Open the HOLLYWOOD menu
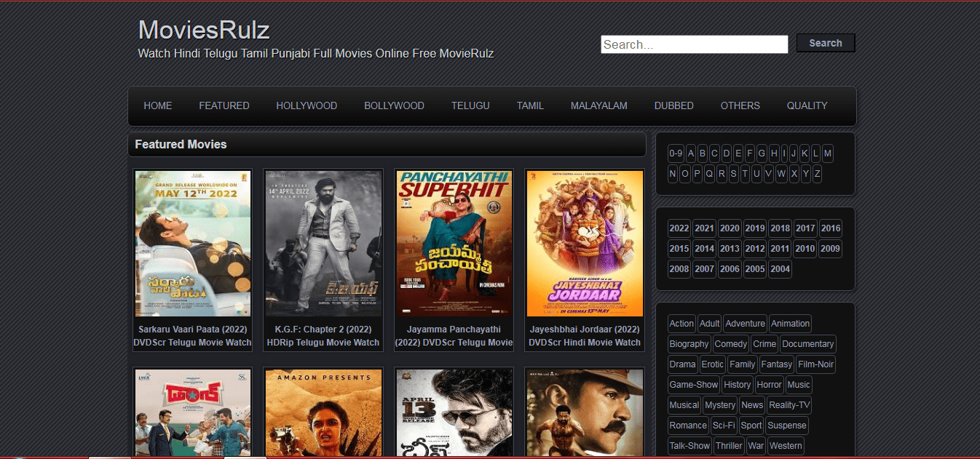980x459 pixels. [307, 105]
